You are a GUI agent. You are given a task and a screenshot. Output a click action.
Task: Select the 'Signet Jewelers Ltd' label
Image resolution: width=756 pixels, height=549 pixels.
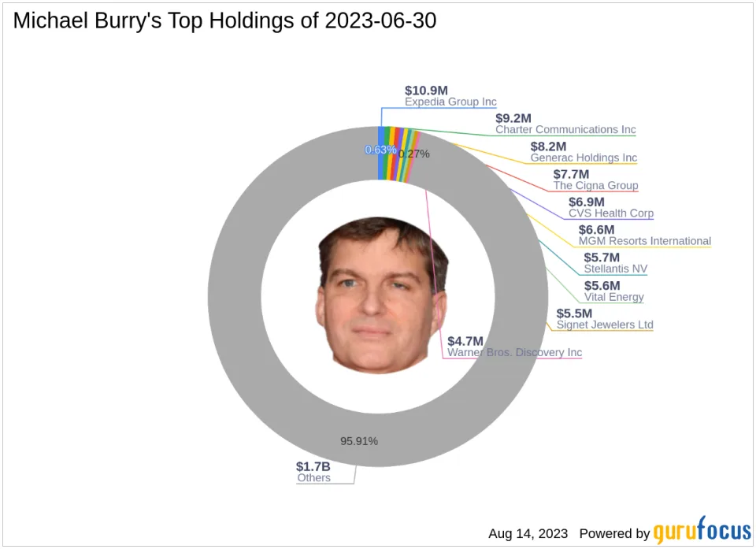(x=605, y=325)
